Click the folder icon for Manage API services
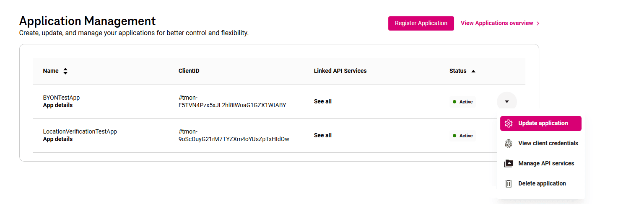Viewport: 644px width, 211px height. [509, 164]
